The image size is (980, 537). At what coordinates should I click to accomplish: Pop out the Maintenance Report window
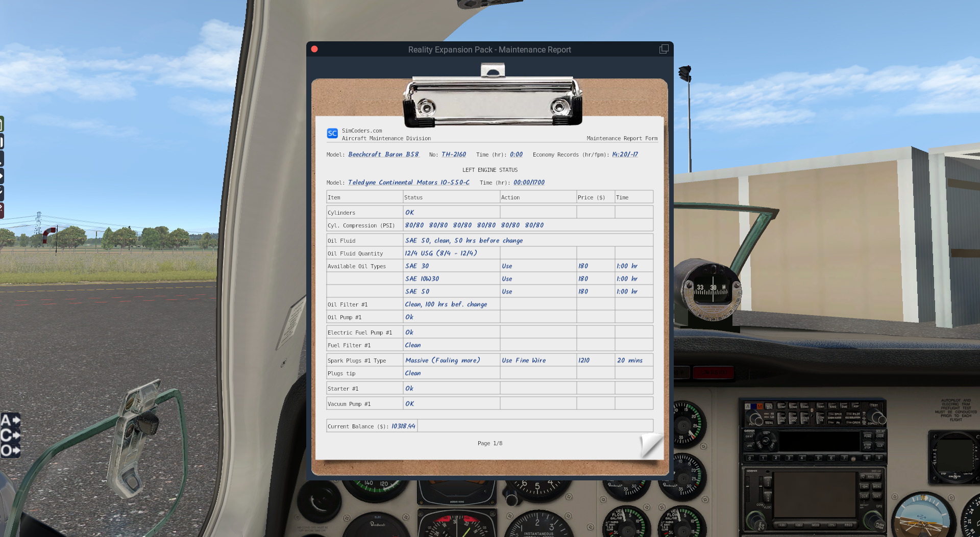(x=664, y=49)
